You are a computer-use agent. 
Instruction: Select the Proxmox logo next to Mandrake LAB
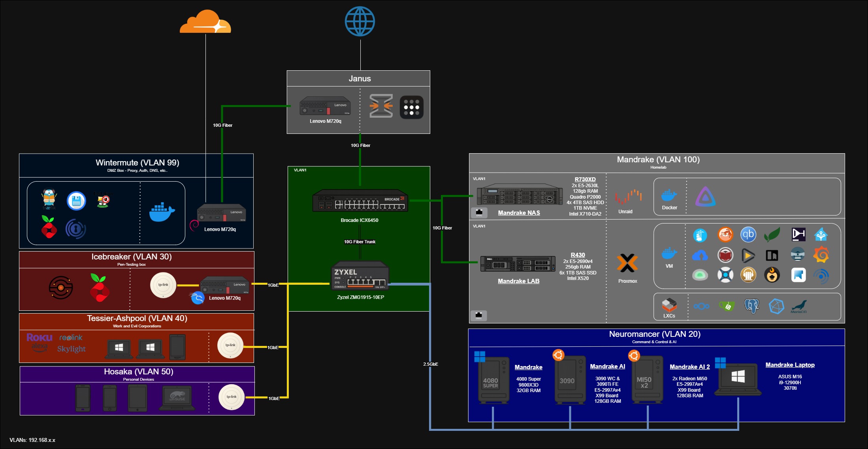[x=627, y=264]
